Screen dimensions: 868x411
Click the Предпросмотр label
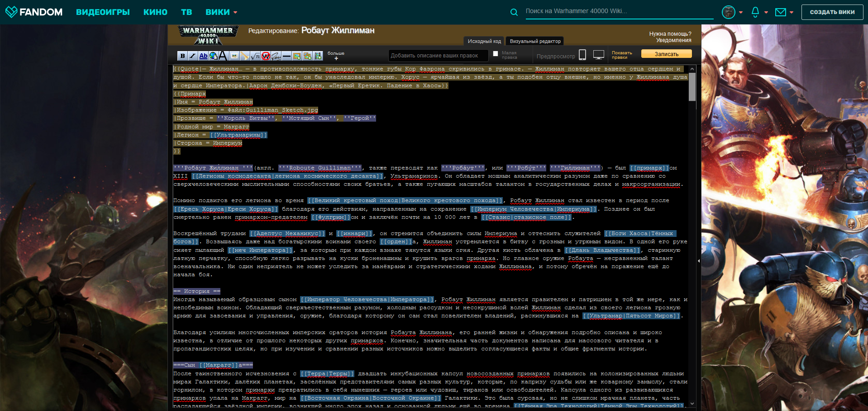click(x=556, y=57)
